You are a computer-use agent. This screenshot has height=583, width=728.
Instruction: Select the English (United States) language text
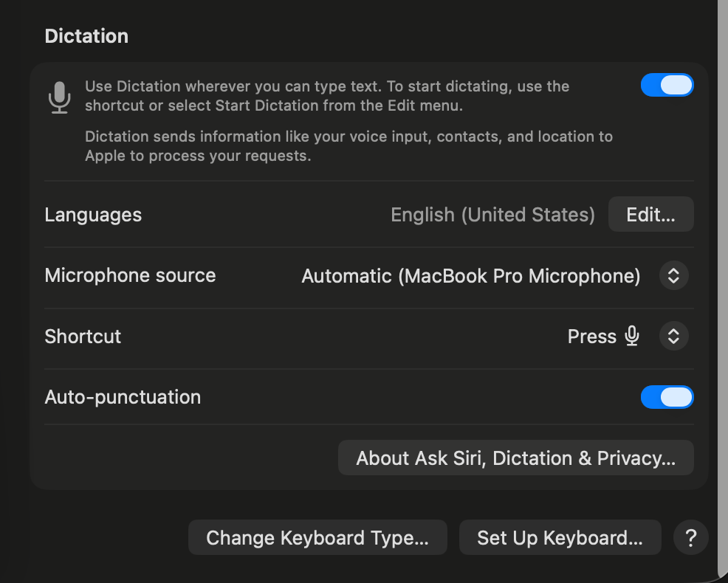click(x=492, y=215)
